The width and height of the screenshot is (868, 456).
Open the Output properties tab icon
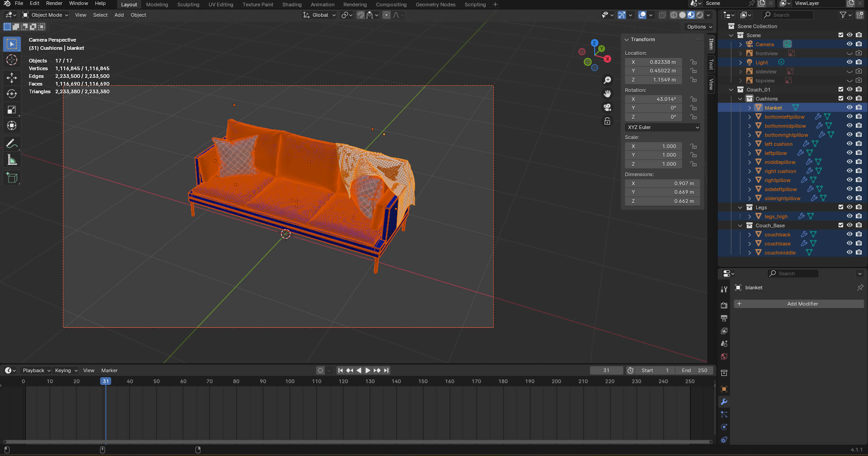724,318
